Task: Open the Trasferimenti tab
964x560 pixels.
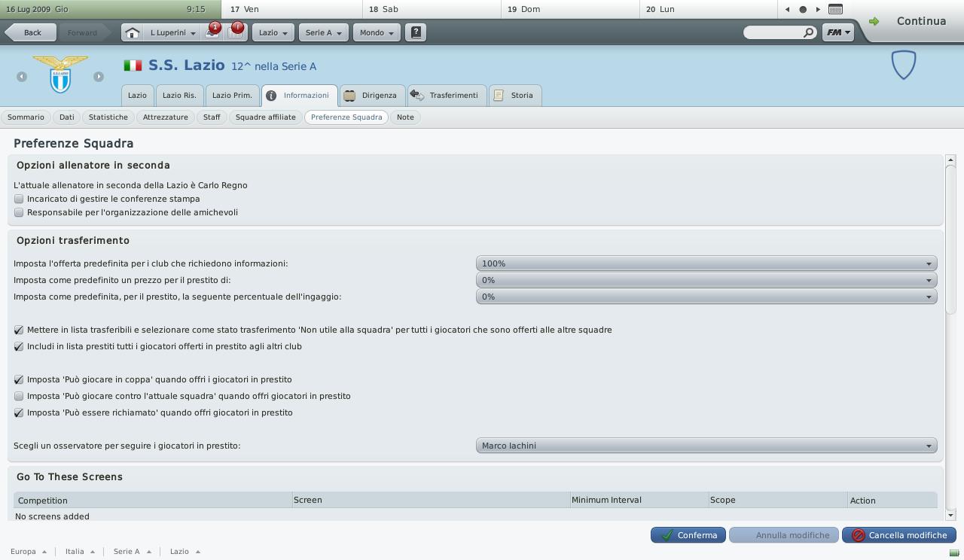Action: (447, 96)
